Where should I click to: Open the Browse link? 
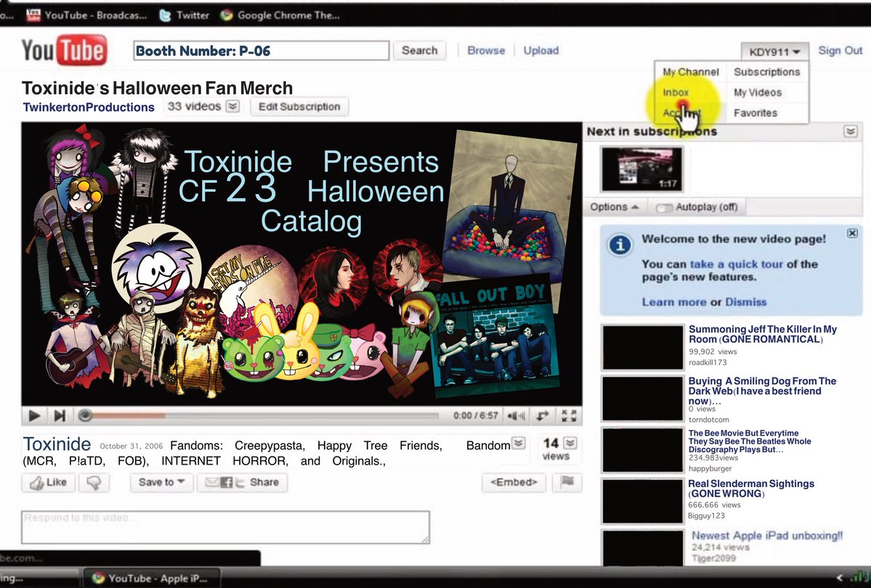pyautogui.click(x=486, y=51)
